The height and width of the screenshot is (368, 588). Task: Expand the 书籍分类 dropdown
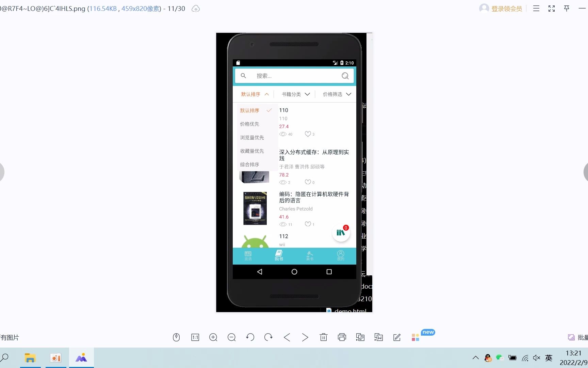click(x=295, y=94)
